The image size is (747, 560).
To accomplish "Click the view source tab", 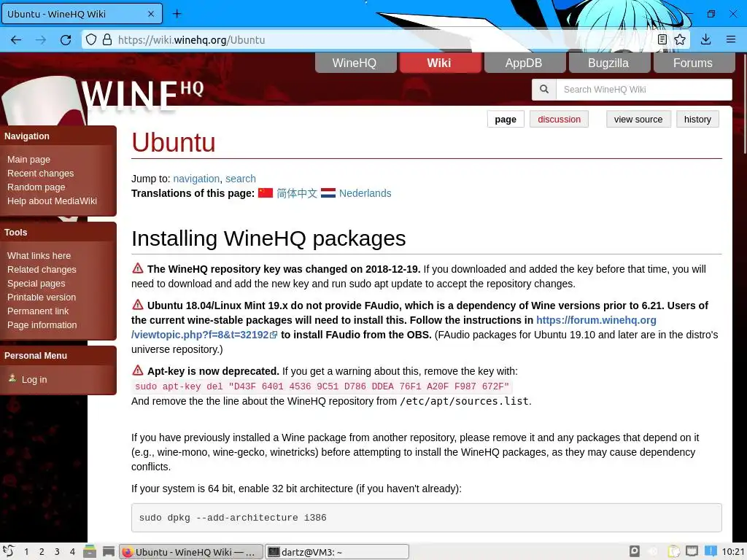I will [x=638, y=119].
